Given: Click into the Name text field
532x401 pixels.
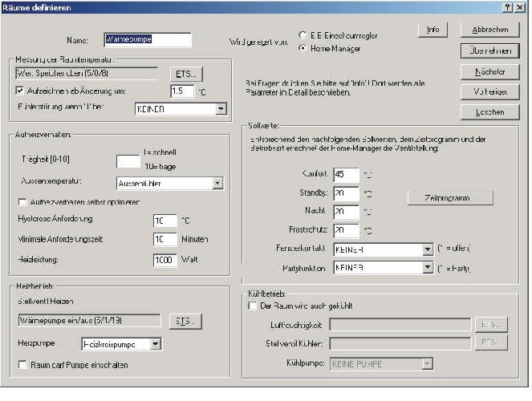Looking at the screenshot, I should point(148,38).
